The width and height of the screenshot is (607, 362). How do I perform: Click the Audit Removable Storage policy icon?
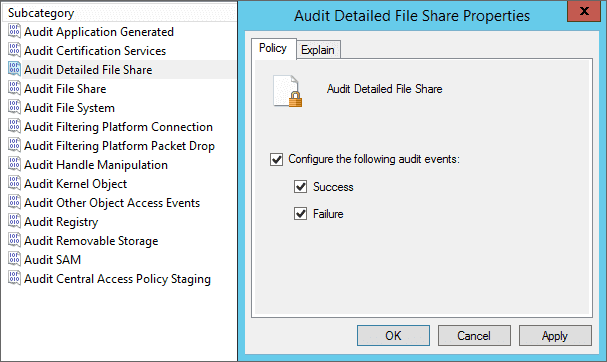pyautogui.click(x=14, y=240)
